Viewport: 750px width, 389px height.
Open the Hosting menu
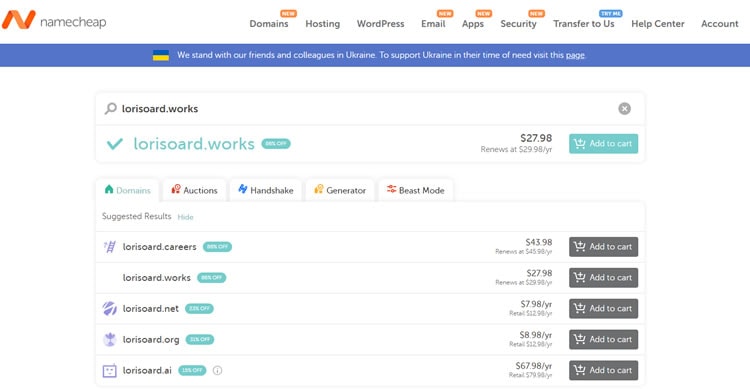coord(323,23)
